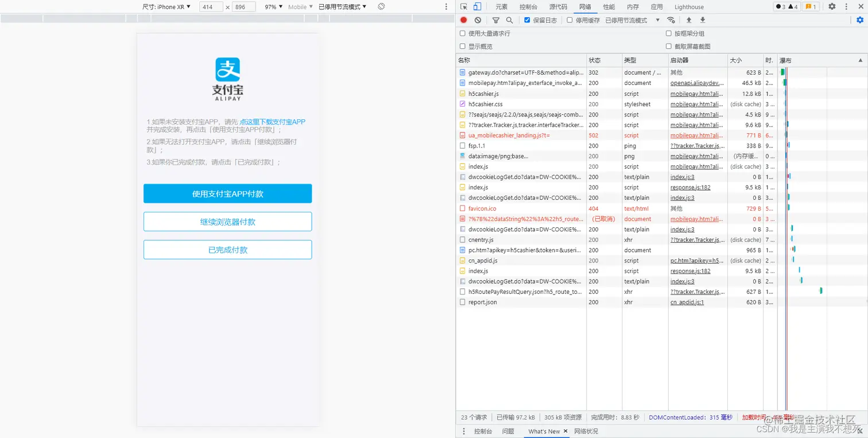Open the Lighthouse tab
Image resolution: width=868 pixels, height=438 pixels.
click(x=689, y=7)
